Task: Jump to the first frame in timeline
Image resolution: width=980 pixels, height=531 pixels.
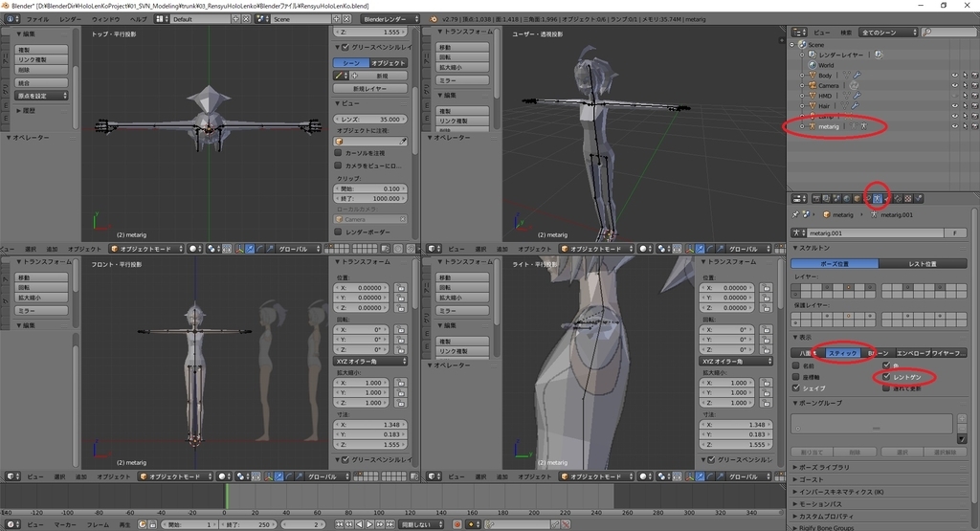Action: click(339, 524)
